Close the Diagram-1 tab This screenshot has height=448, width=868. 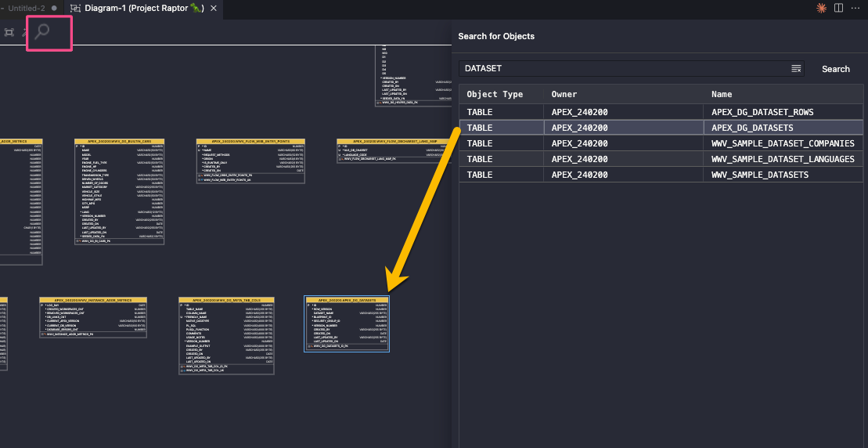tap(212, 8)
